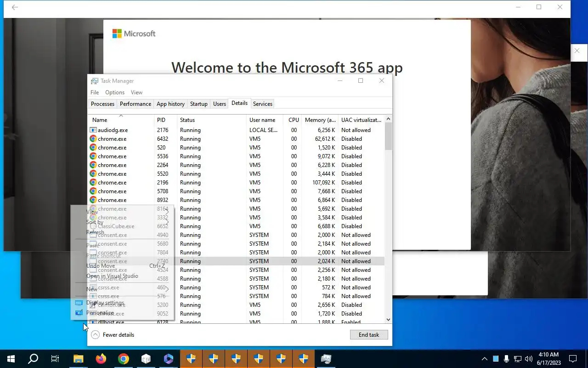Sort by the CPU column header
The width and height of the screenshot is (588, 368).
tap(294, 120)
